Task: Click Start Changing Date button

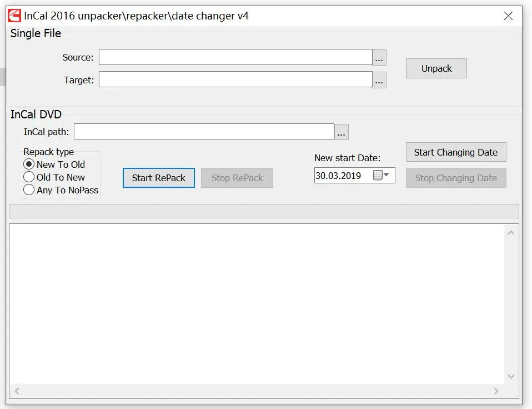Action: pos(456,152)
